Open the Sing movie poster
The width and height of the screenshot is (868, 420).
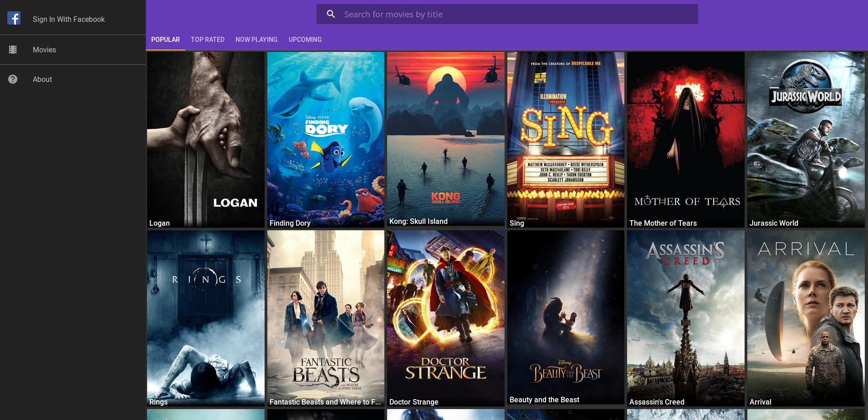click(x=566, y=140)
